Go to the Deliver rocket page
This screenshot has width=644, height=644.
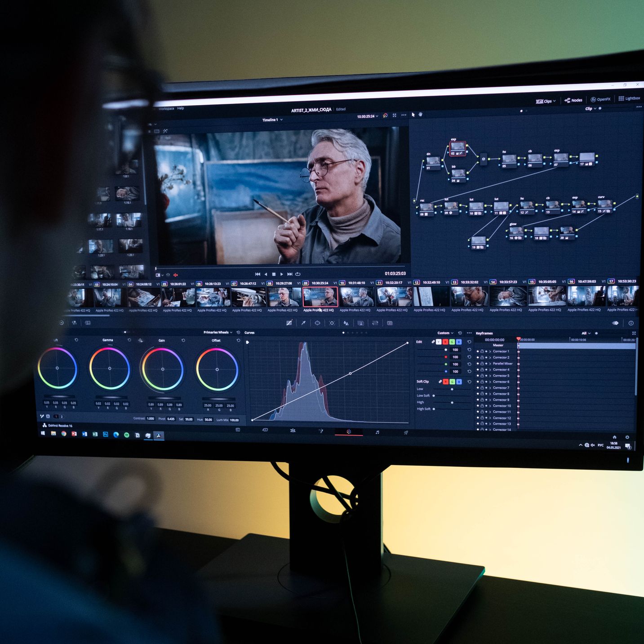(406, 432)
